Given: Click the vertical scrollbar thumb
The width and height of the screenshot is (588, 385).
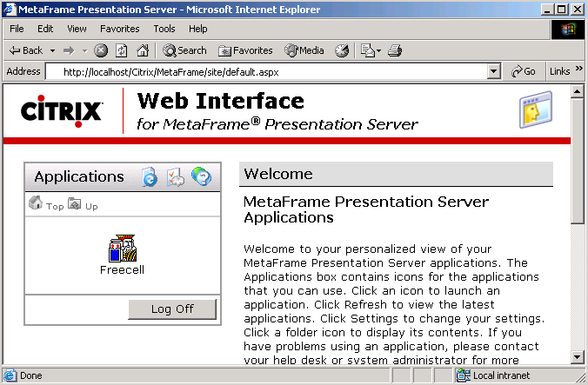Looking at the screenshot, I should point(578,161).
